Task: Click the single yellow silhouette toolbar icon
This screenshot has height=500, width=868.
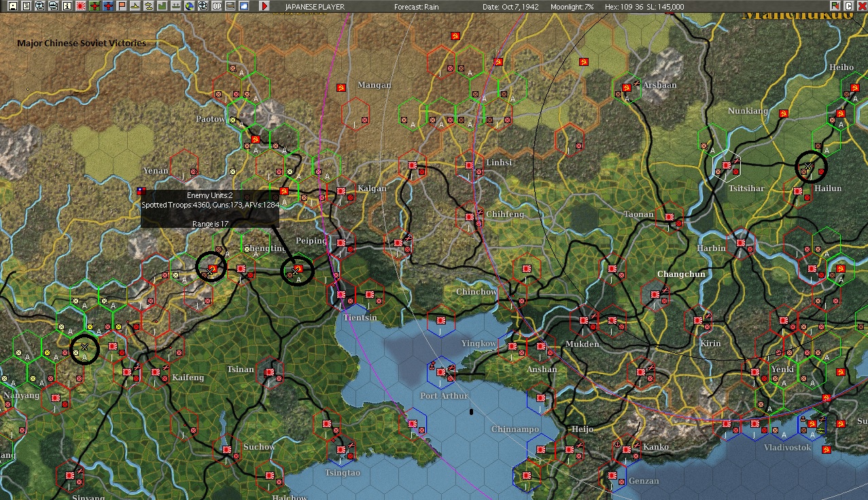Action: tap(135, 6)
